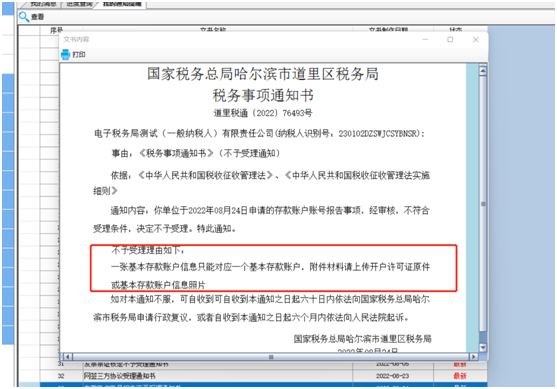557x389 pixels.
Task: Click the taxpayer ID 230102DZSWJCSYBNSR
Action: tap(379, 134)
